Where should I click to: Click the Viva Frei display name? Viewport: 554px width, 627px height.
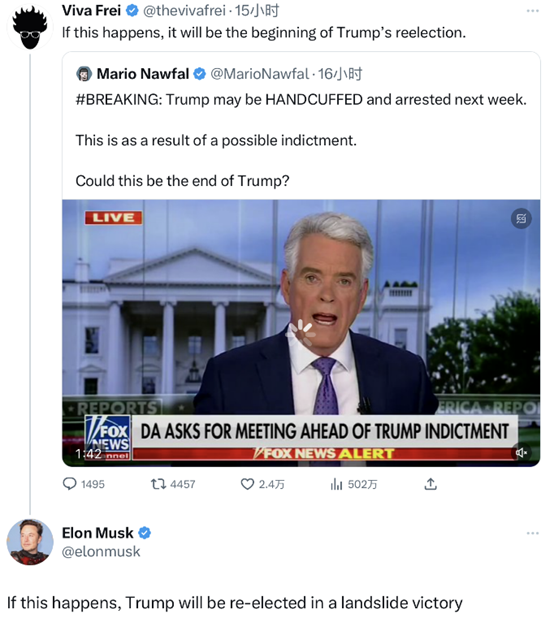pos(91,11)
